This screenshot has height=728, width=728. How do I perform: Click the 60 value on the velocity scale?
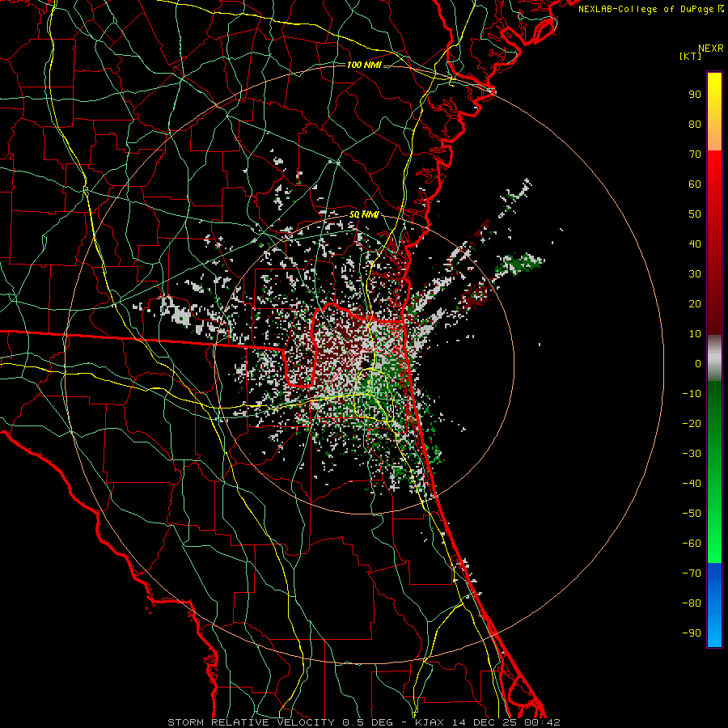[695, 184]
